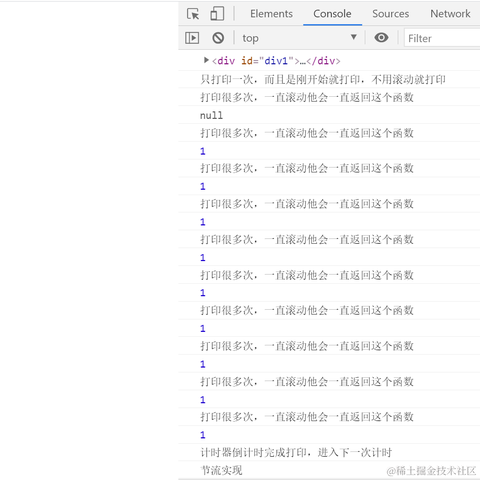Image resolution: width=480 pixels, height=480 pixels.
Task: Go to the Network tab
Action: pos(450,14)
